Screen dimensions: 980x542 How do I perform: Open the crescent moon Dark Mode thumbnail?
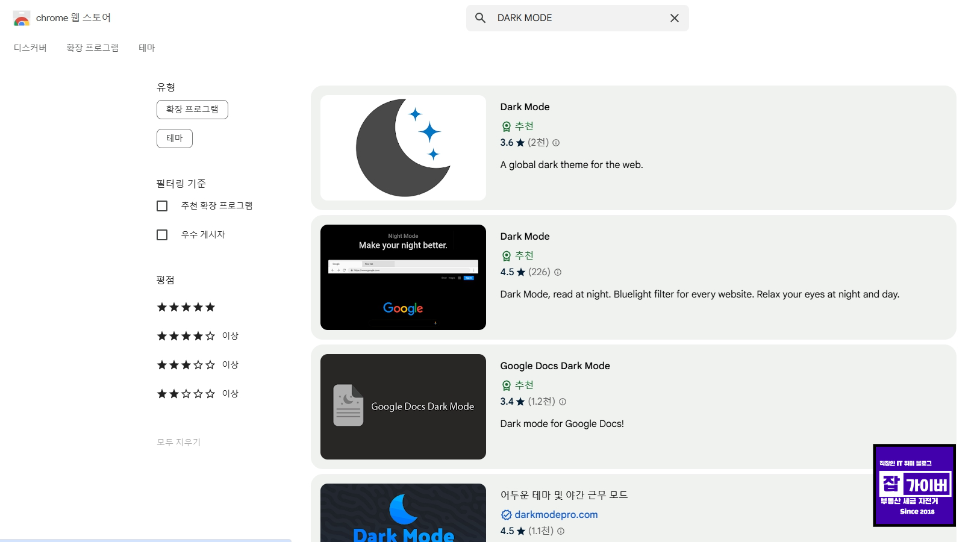pos(403,148)
